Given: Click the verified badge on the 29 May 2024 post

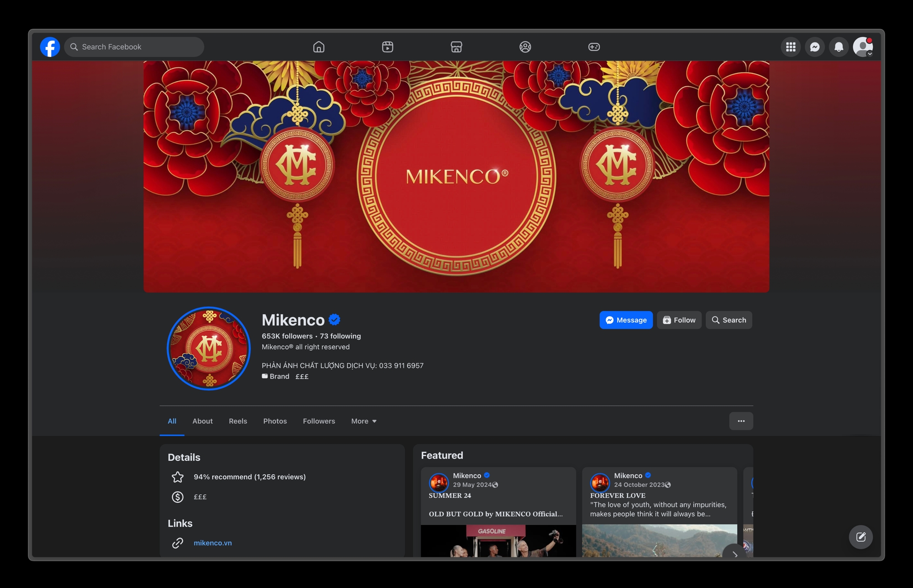Looking at the screenshot, I should tap(487, 475).
